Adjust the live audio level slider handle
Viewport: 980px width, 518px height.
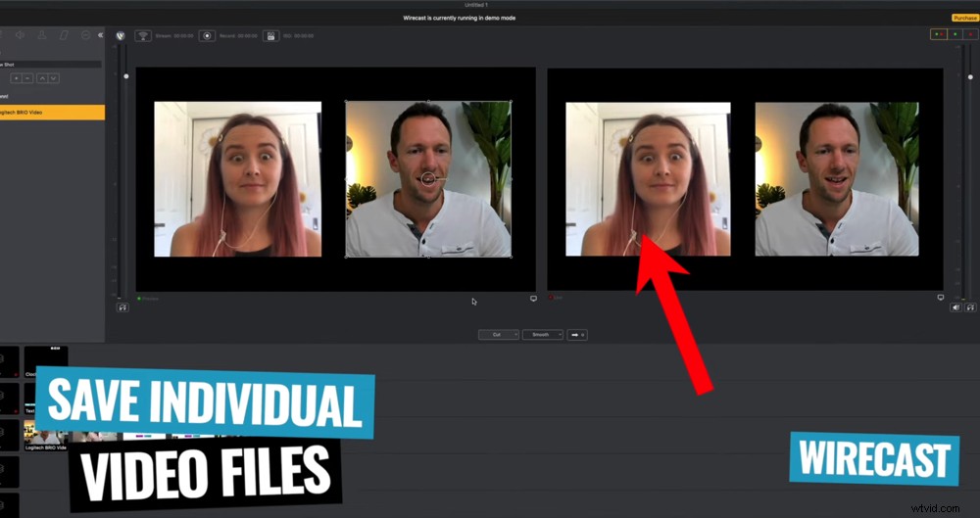(x=970, y=76)
